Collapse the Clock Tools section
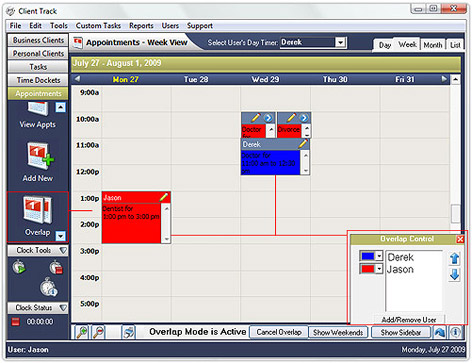 [x=63, y=250]
